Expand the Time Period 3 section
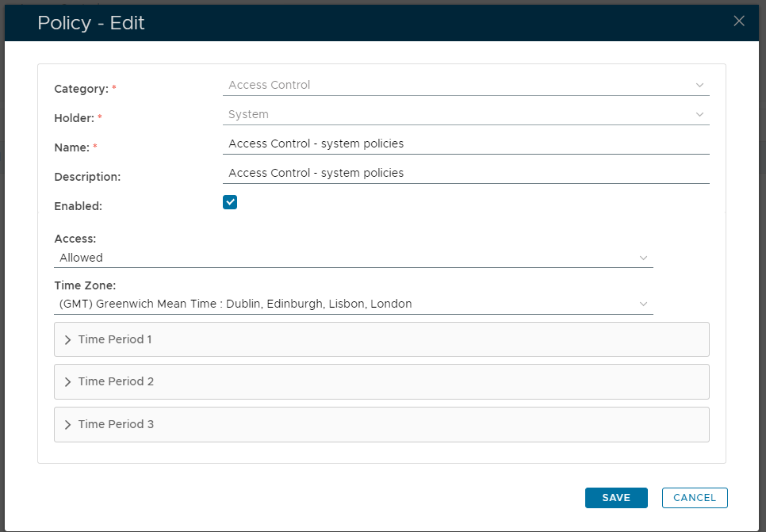Image resolution: width=766 pixels, height=532 pixels. click(381, 425)
